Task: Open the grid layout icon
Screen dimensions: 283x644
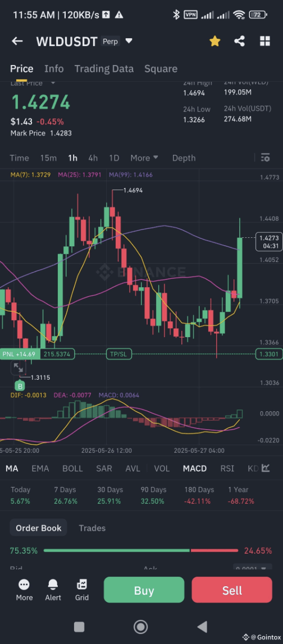Action: click(265, 41)
